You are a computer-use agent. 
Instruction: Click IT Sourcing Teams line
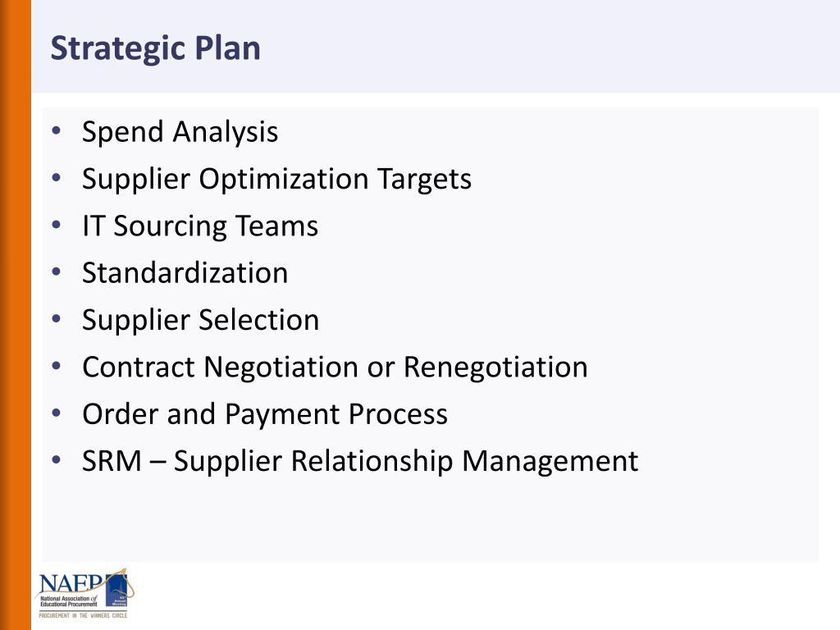[x=200, y=226]
